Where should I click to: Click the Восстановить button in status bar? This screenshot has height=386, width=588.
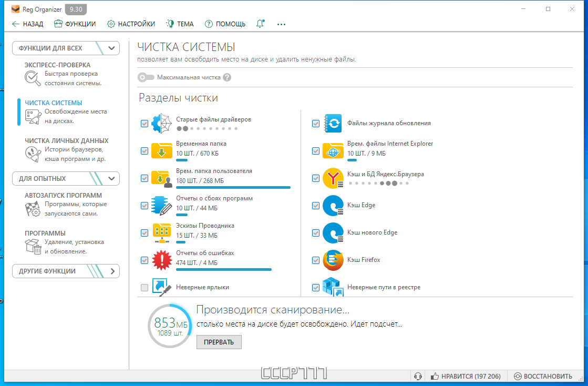(543, 376)
